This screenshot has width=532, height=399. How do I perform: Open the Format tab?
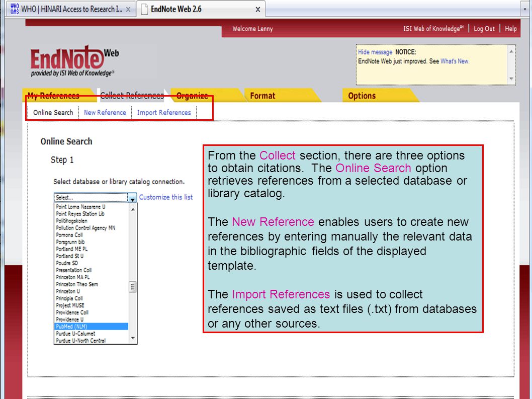click(262, 96)
